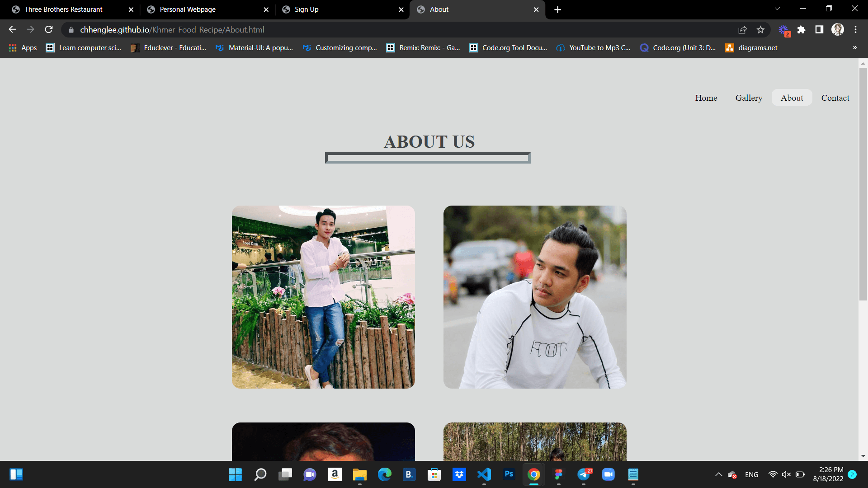Toggle the Chrome side panel icon

[x=819, y=30]
